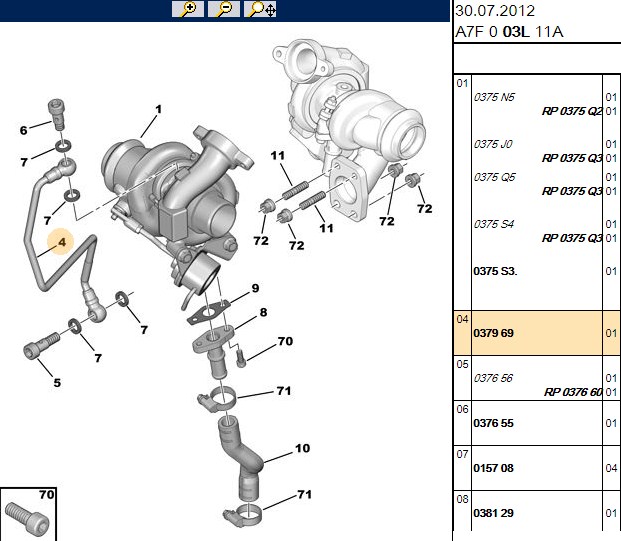Click the zoom out magnifier icon
Screen dimensions: 621x541
(224, 9)
